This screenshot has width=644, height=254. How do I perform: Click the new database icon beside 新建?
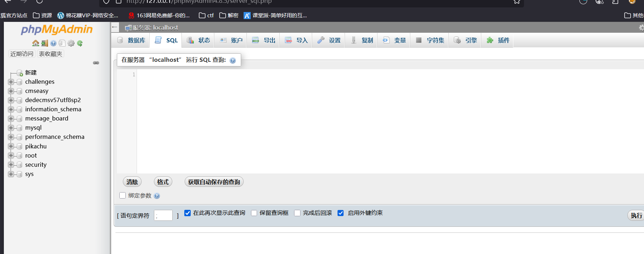(20, 73)
